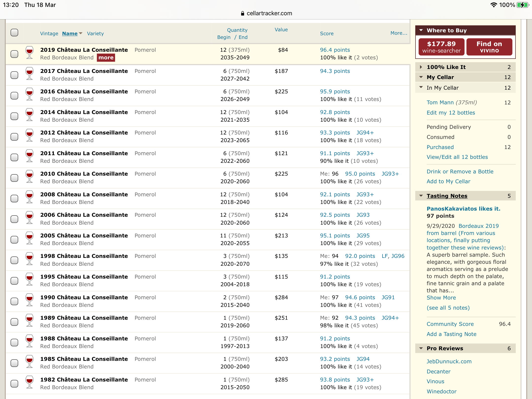The height and width of the screenshot is (399, 532).
Task: Click the wine glass icon for 2017 vintage
Action: pos(30,73)
